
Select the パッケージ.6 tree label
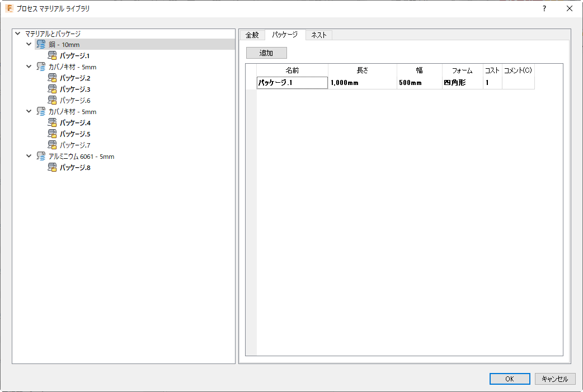coord(75,100)
